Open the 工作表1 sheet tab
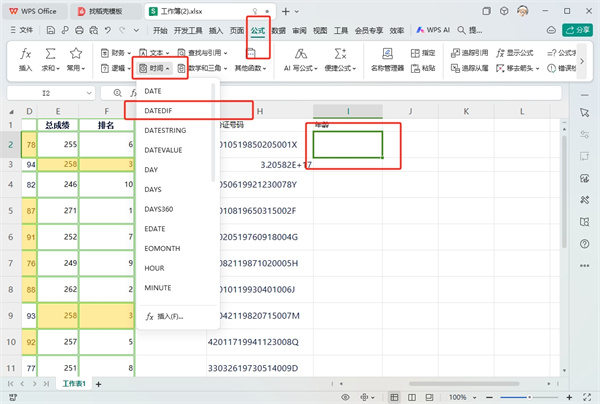 pos(74,384)
